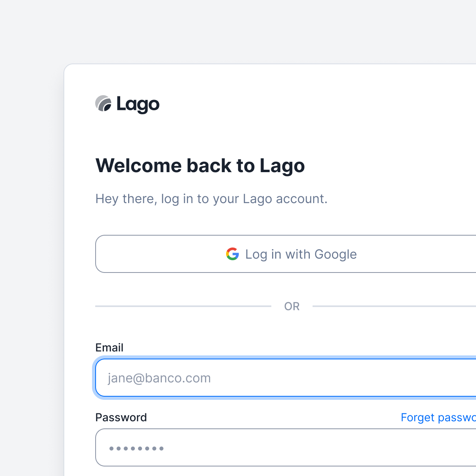This screenshot has height=476, width=476.
Task: Focus the Password input field
Action: 286,447
